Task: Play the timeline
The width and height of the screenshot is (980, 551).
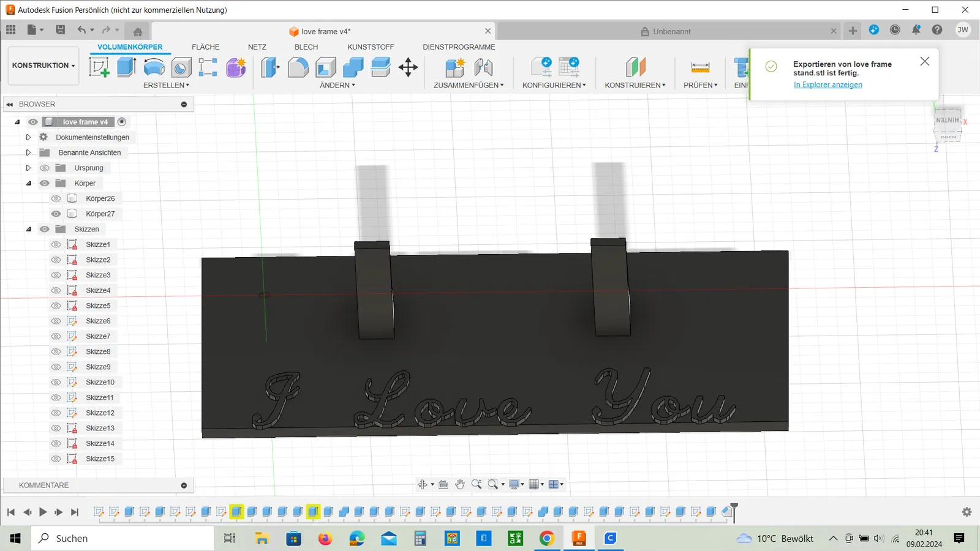Action: (x=43, y=512)
